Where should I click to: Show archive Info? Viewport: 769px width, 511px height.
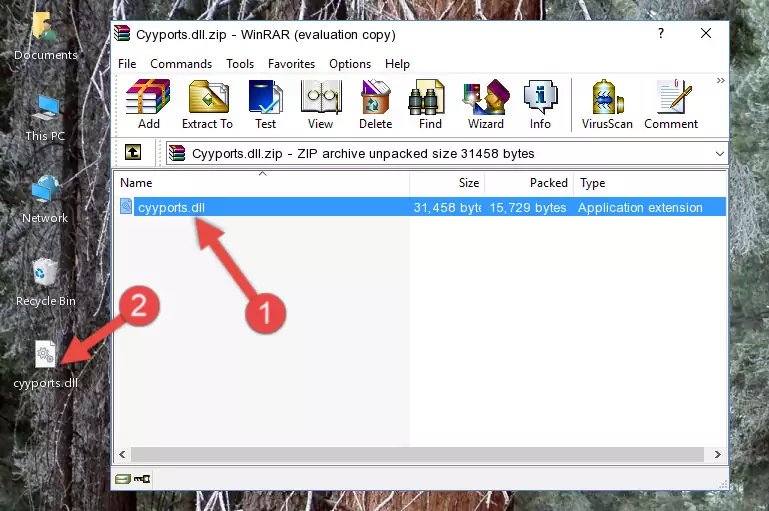pyautogui.click(x=540, y=104)
